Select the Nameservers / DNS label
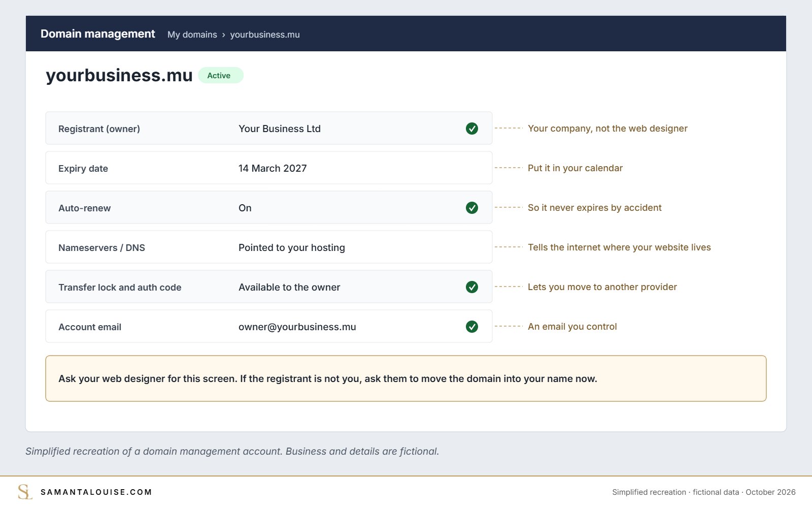Image resolution: width=812 pixels, height=508 pixels. tap(101, 248)
